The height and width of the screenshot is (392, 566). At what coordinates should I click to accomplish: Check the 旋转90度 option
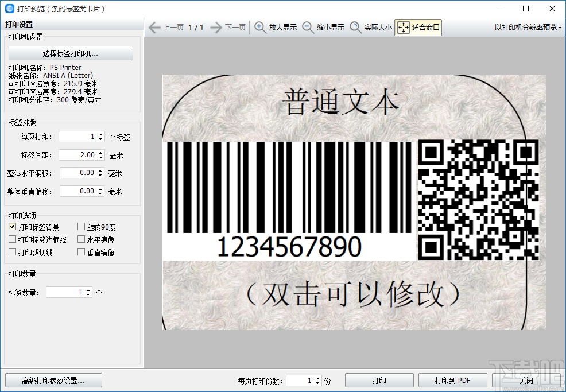pyautogui.click(x=81, y=227)
